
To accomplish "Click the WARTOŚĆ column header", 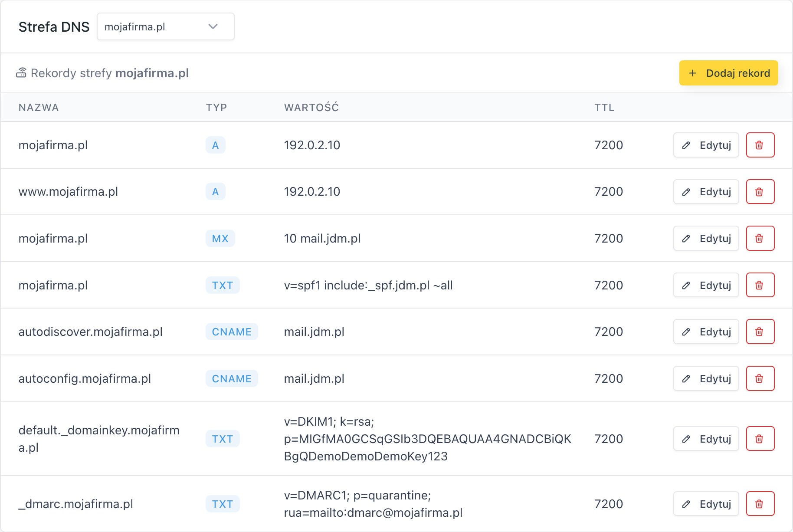I will tap(311, 107).
